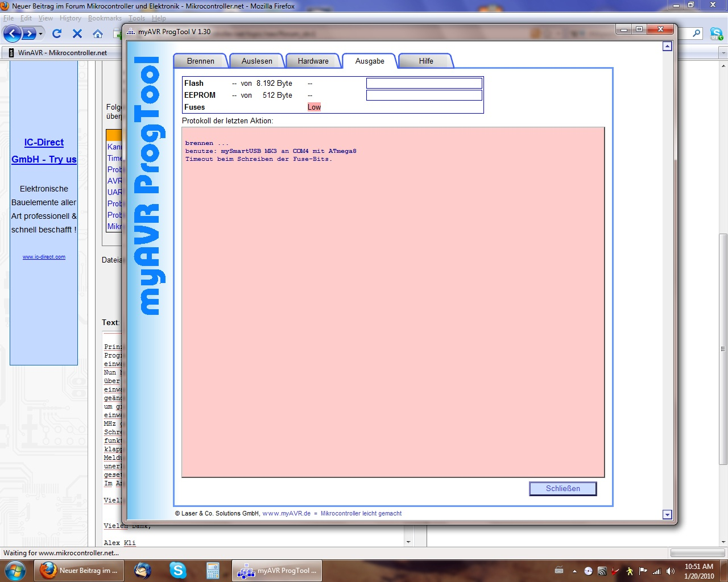Stop page loading in Firefox

point(77,34)
